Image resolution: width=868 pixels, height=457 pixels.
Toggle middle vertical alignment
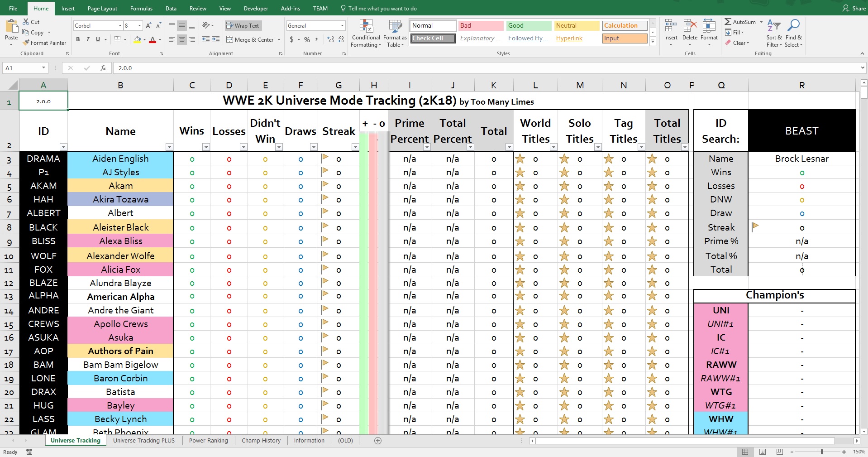[x=182, y=25]
